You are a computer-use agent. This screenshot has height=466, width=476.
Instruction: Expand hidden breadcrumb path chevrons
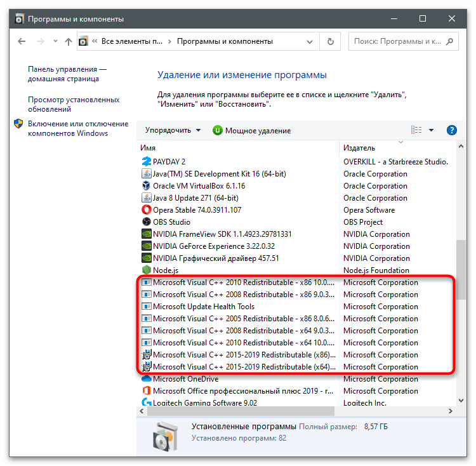95,41
